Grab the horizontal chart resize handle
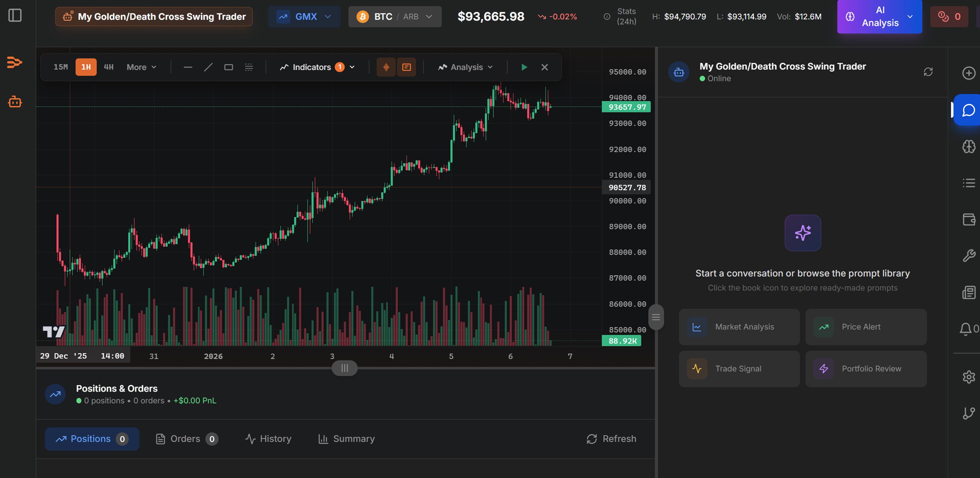This screenshot has width=980, height=478. 345,368
